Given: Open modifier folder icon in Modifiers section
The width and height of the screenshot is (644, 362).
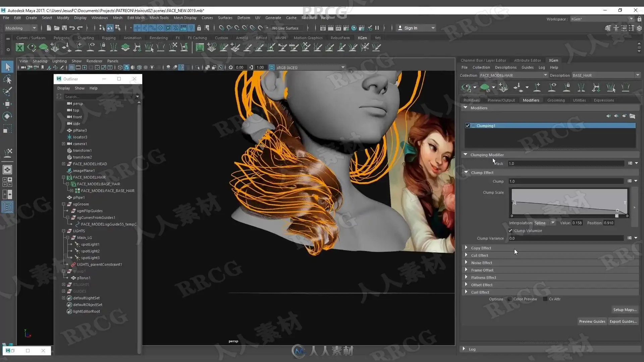Looking at the screenshot, I should 632,116.
